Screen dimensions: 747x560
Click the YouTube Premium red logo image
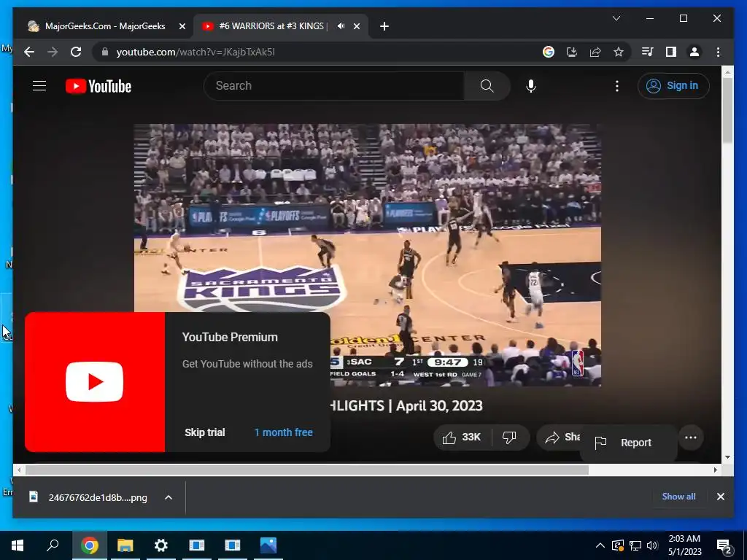pos(95,382)
